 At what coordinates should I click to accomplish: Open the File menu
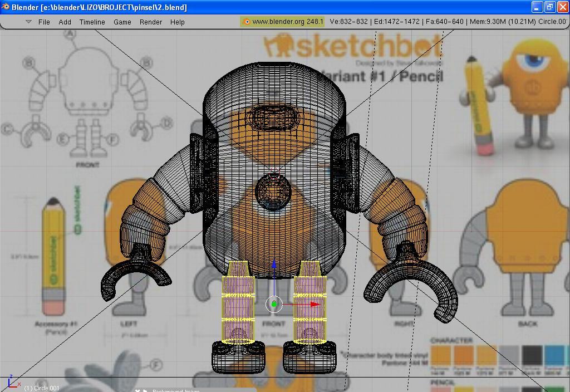pos(44,22)
